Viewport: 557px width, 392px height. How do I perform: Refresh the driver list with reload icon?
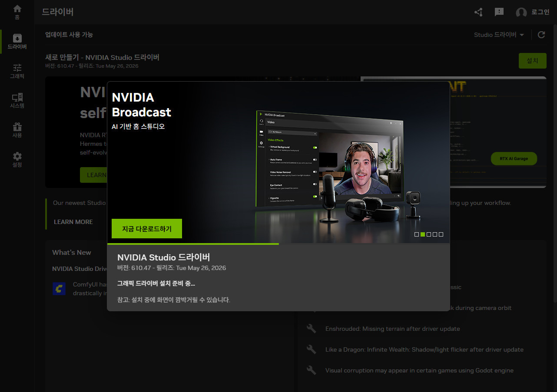541,35
